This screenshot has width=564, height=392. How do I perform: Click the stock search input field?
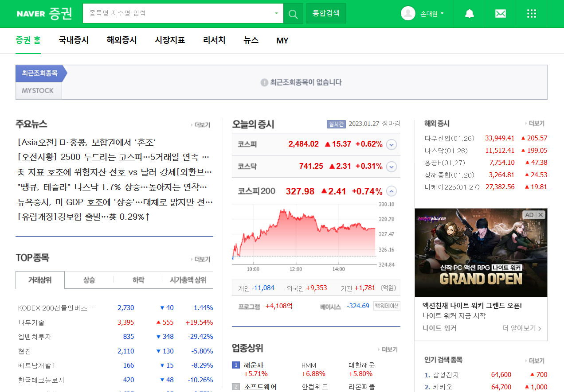click(x=177, y=14)
